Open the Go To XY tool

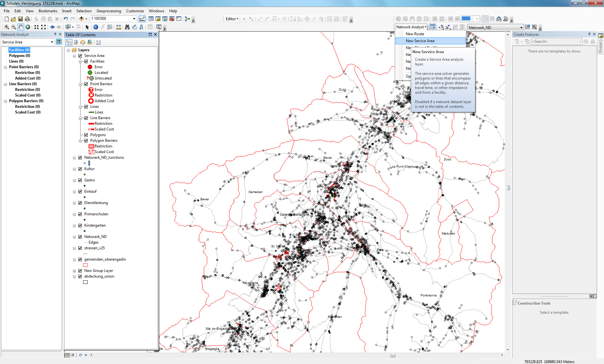point(141,27)
